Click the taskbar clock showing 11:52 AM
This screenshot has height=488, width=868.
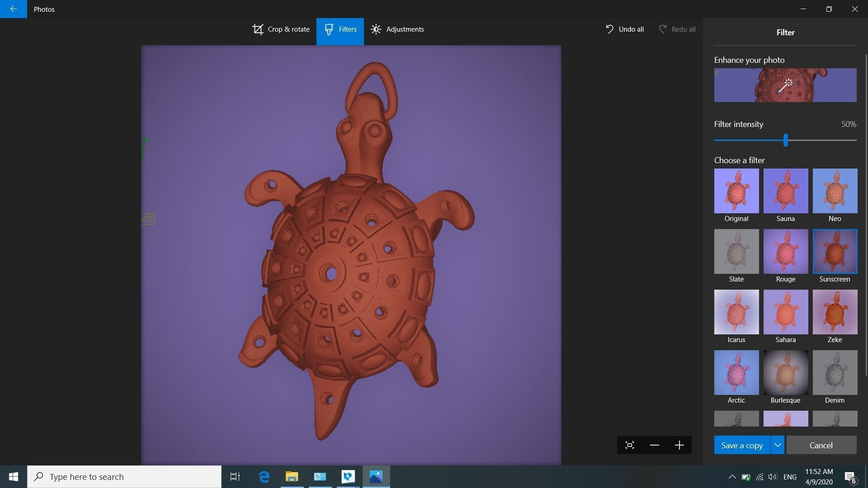click(819, 477)
